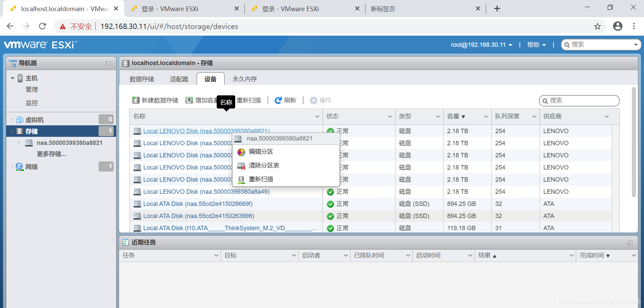Click the browser back arrow
644x308 pixels.
[10, 26]
